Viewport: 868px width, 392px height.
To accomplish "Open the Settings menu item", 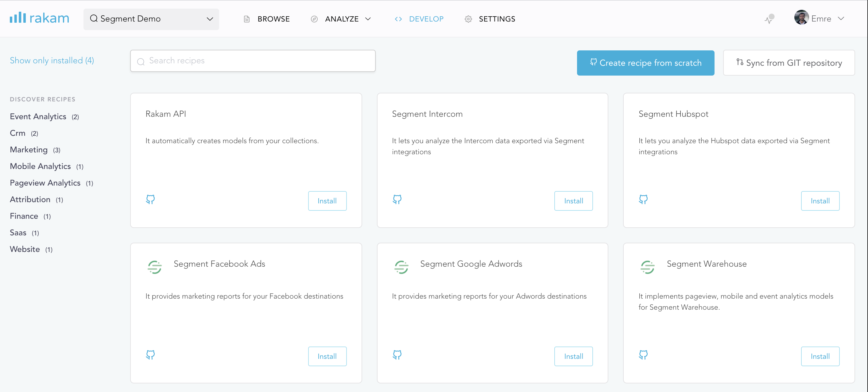I will (x=497, y=19).
